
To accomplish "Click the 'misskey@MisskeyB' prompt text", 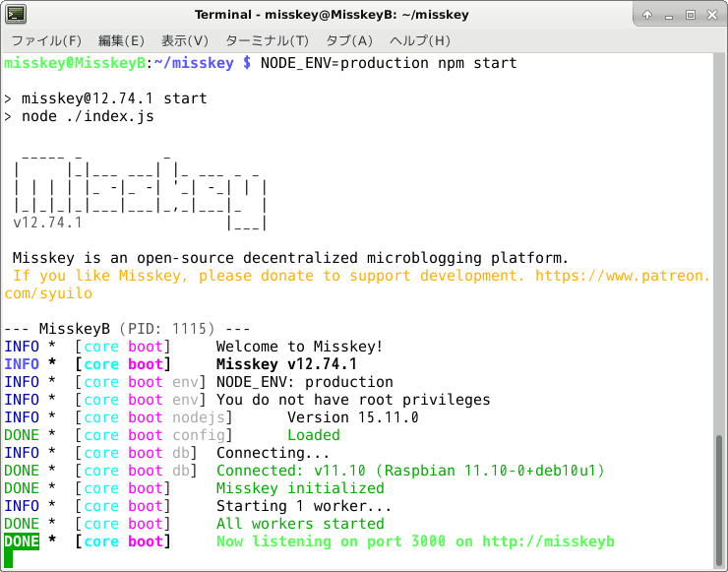I will [75, 63].
